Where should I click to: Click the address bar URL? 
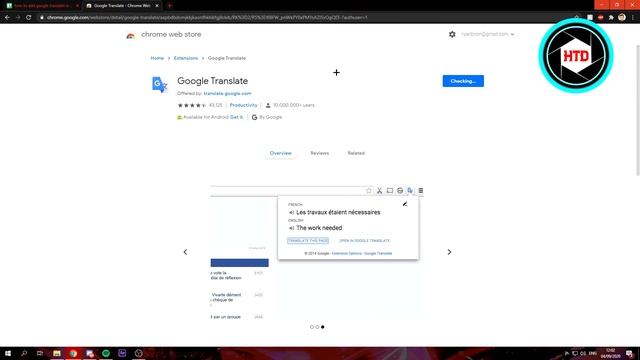pos(207,18)
